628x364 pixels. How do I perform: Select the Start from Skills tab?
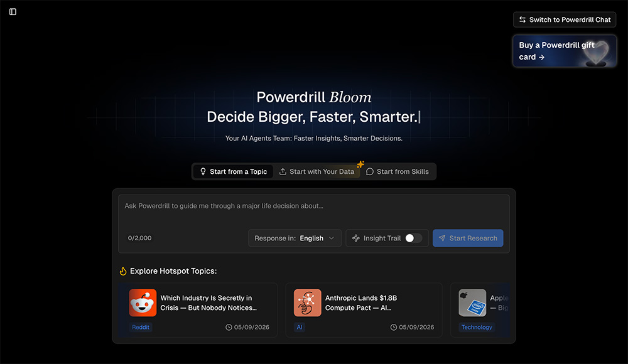pyautogui.click(x=398, y=171)
